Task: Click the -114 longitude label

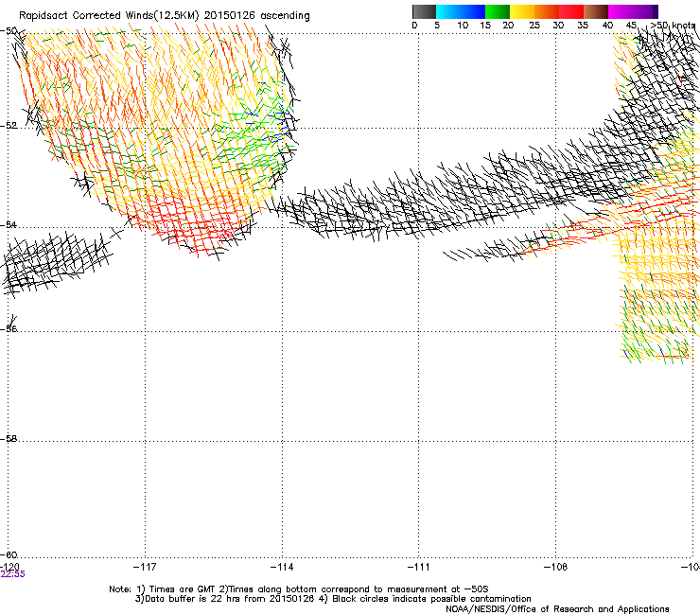Action: (x=282, y=567)
